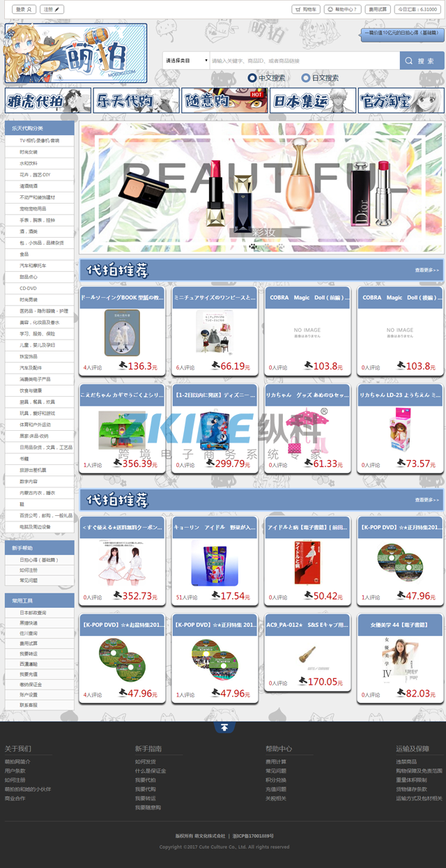Open the 雅虎代拍 tab

[47, 100]
